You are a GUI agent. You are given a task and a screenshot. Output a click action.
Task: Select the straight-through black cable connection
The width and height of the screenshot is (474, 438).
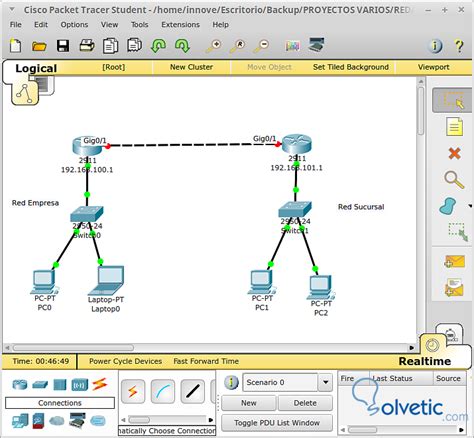click(x=193, y=391)
